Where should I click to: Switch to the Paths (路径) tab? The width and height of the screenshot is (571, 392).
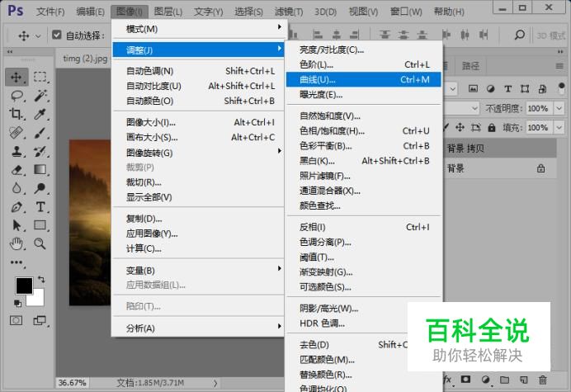tap(470, 66)
